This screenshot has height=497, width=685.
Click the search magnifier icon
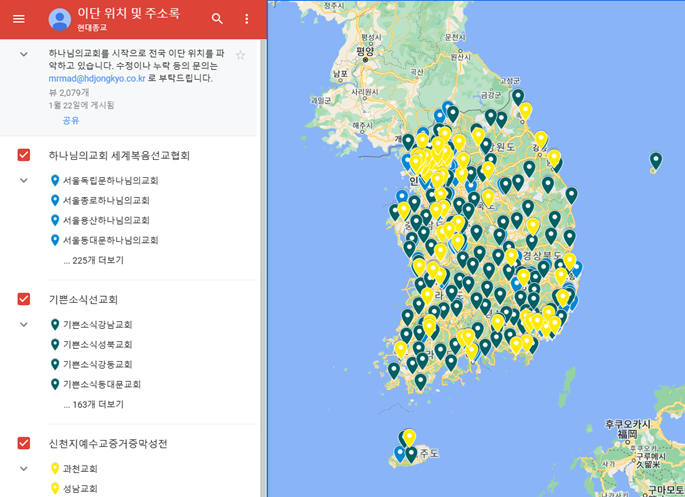pyautogui.click(x=217, y=19)
